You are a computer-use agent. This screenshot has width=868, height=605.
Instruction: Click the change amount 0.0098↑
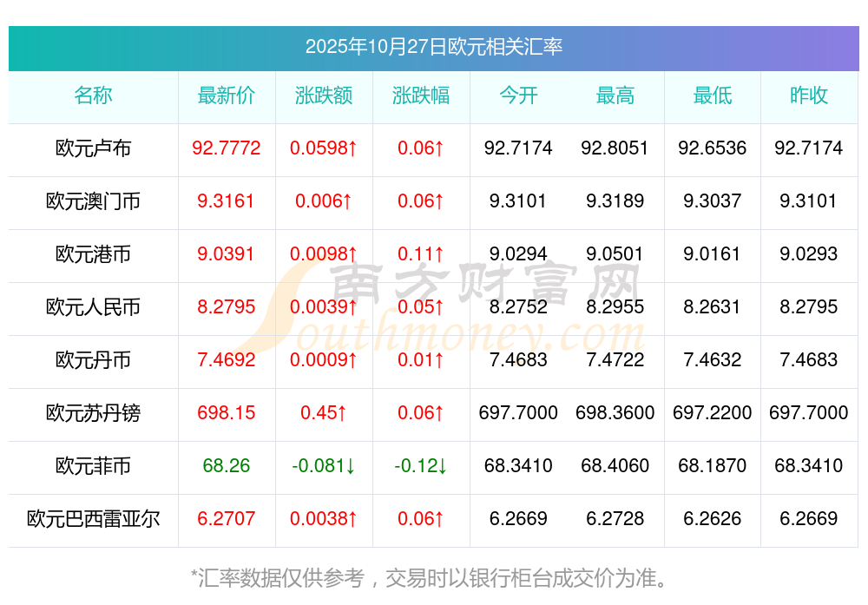(x=324, y=254)
